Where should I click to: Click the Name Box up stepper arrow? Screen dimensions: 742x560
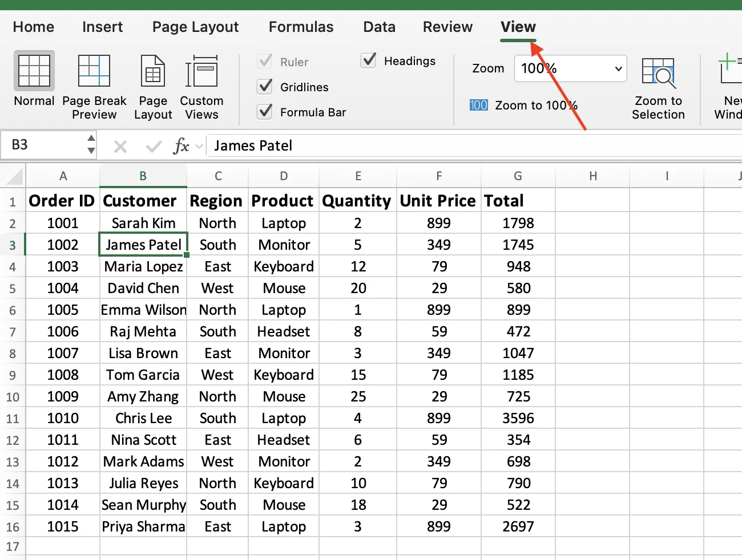coord(91,139)
